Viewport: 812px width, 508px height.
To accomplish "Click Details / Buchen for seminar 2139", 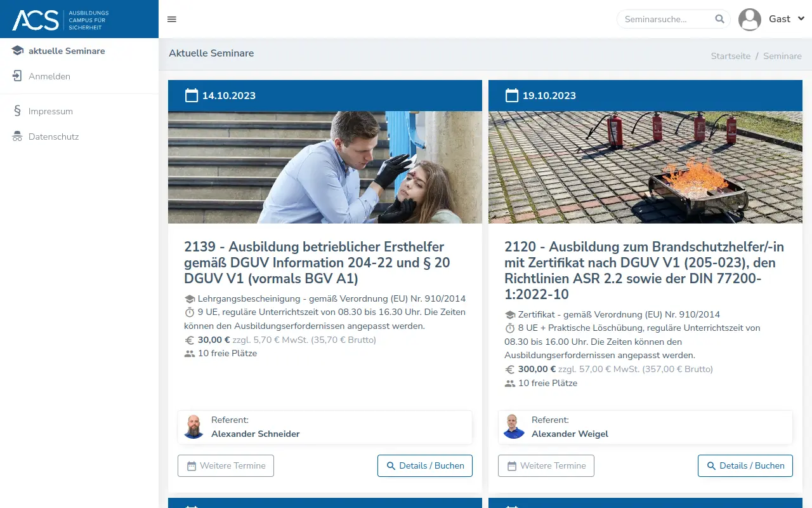I will [x=425, y=465].
